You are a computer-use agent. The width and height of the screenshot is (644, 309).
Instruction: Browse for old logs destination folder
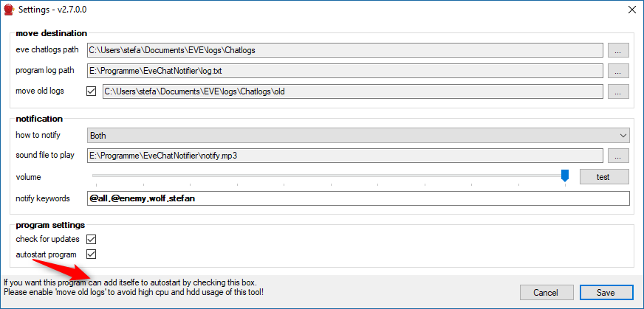click(618, 91)
